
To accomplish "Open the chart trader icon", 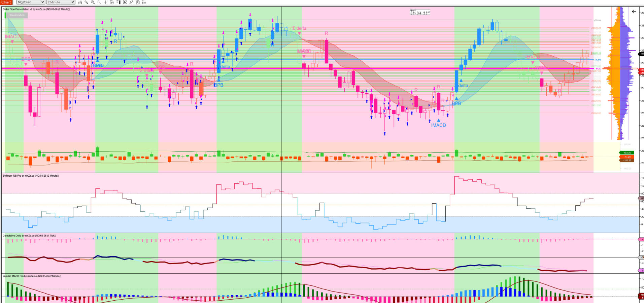I will (x=118, y=2).
